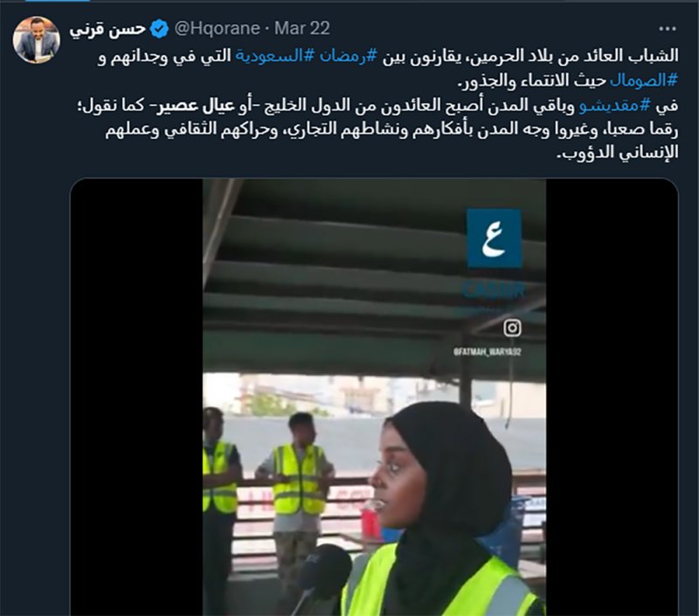This screenshot has height=616, width=699.
Task: Click the Instagram icon in the video
Action: [x=512, y=328]
